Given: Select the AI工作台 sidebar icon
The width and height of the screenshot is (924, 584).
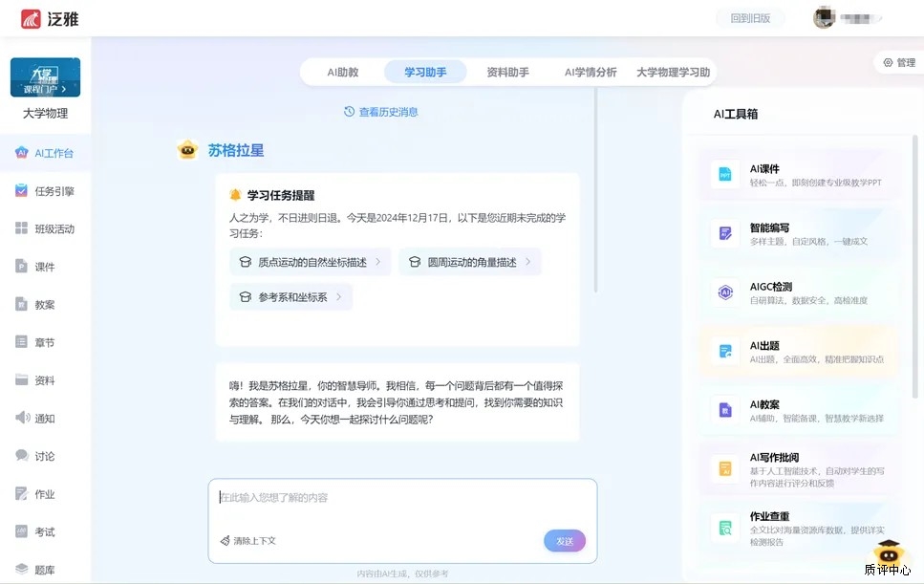Looking at the screenshot, I should 22,153.
